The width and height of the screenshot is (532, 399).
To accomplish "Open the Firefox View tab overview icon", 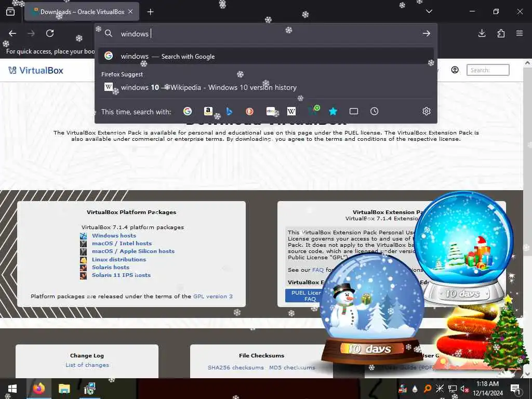I will (x=10, y=12).
